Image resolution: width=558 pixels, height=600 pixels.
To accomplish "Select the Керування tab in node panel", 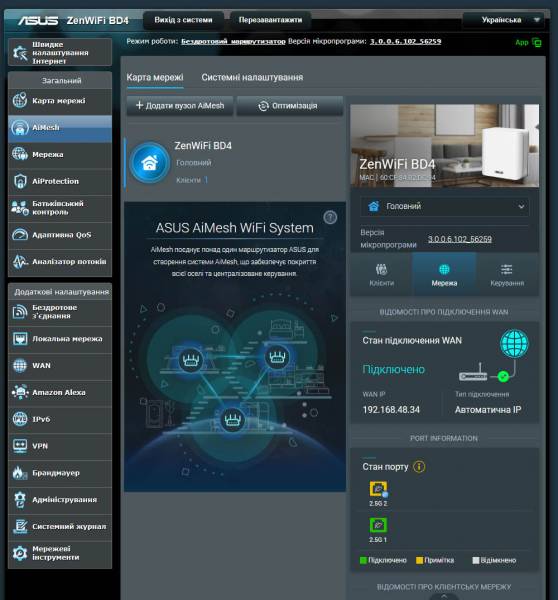I will pos(507,274).
